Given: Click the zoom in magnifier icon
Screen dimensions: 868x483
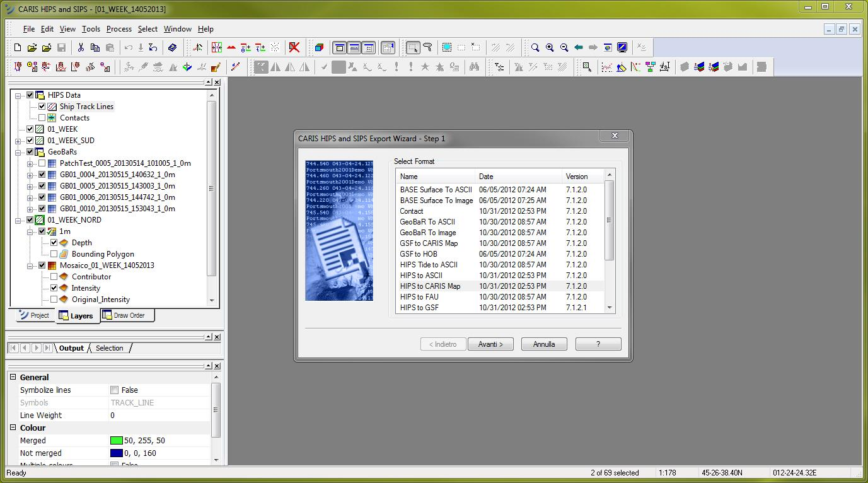Looking at the screenshot, I should pyautogui.click(x=550, y=47).
